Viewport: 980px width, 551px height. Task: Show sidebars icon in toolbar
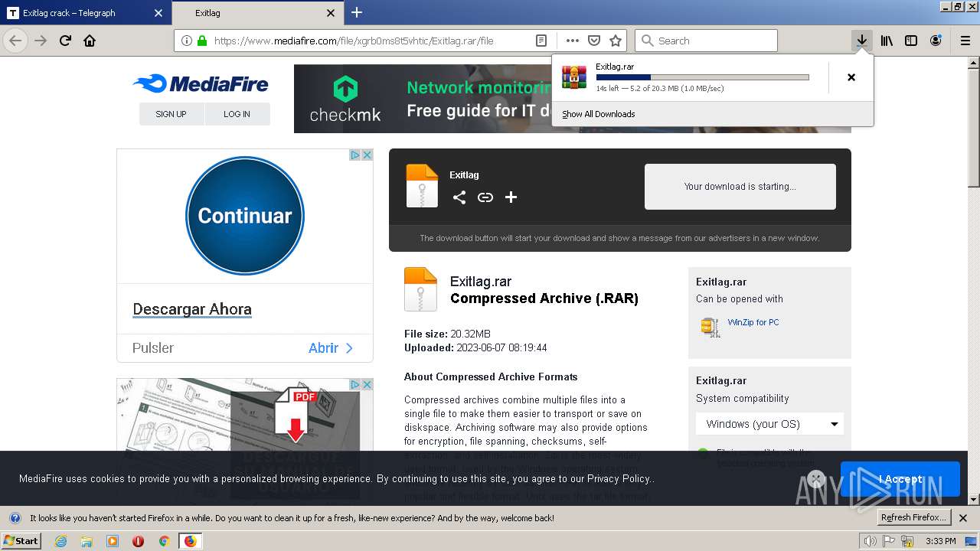point(911,41)
